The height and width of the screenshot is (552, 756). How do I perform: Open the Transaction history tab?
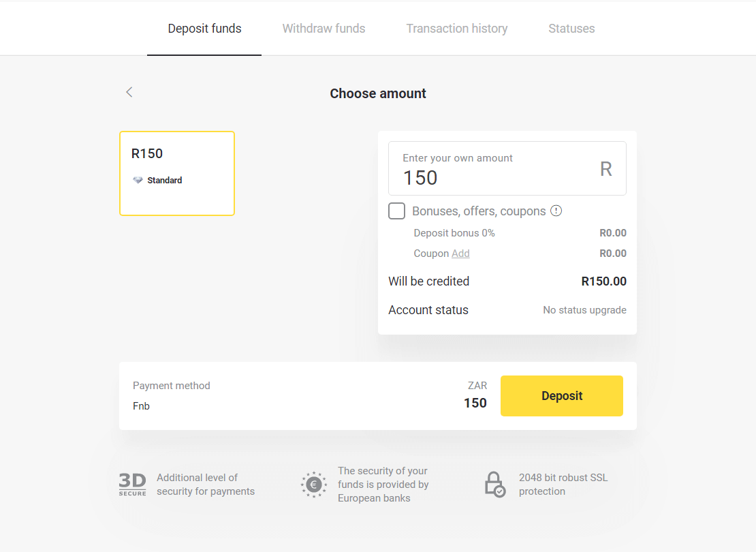tap(456, 29)
